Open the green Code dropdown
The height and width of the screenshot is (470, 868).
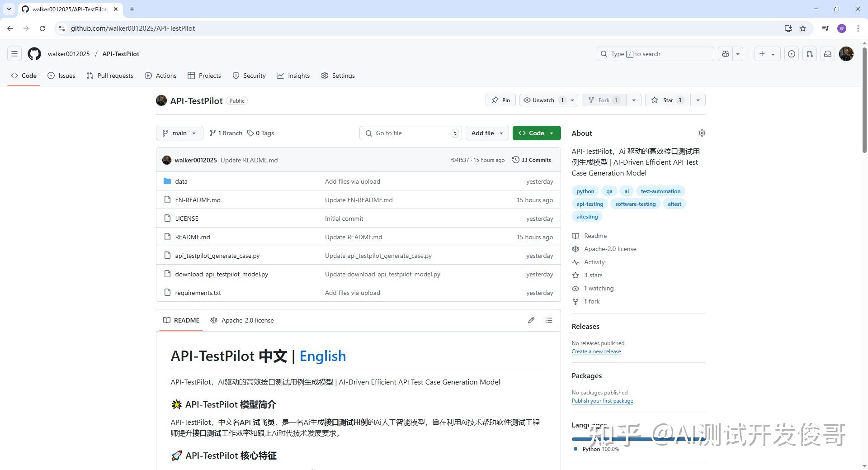(x=537, y=133)
